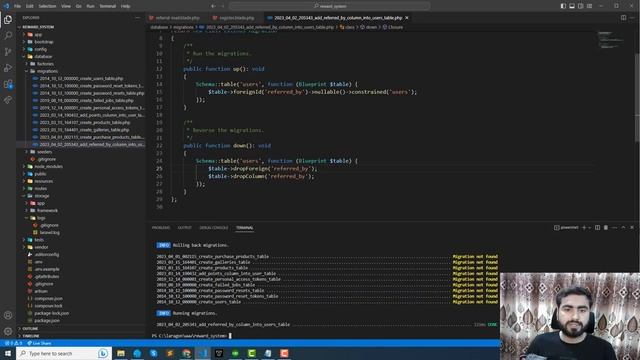Open create_failed_jobs_table.php migration file
The image size is (640, 360).
tap(87, 100)
